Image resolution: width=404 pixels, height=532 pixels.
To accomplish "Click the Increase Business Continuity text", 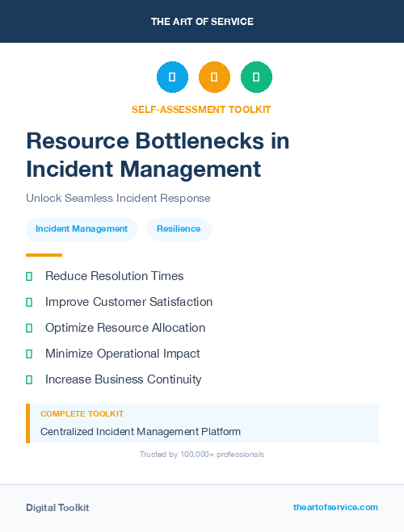I will click(x=124, y=379).
